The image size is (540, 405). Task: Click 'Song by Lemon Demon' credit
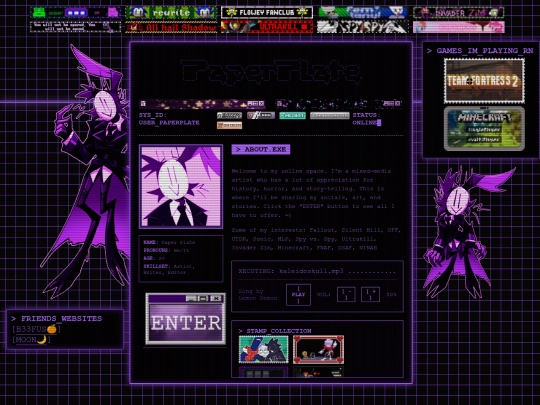coord(258,295)
